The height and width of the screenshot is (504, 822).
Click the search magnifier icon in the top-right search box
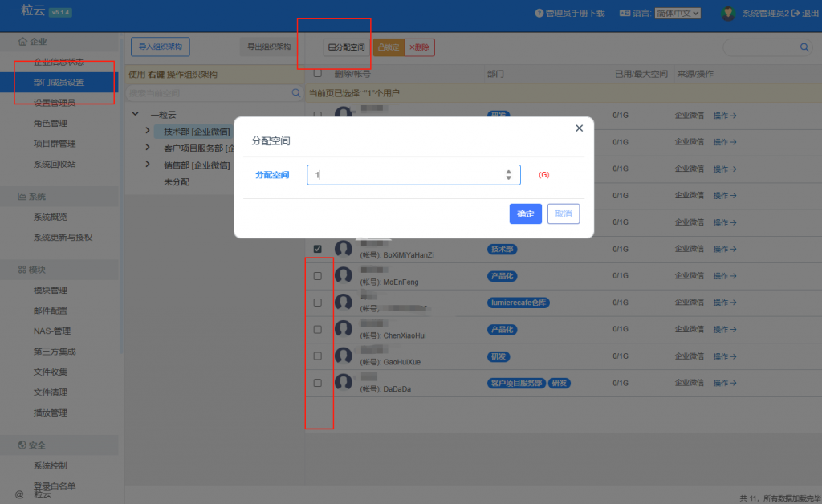804,48
